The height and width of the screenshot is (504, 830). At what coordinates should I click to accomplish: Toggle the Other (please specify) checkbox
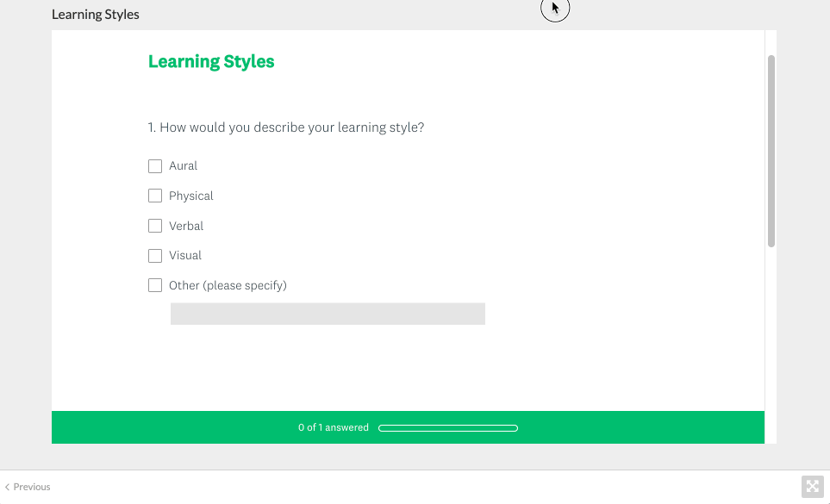155,285
